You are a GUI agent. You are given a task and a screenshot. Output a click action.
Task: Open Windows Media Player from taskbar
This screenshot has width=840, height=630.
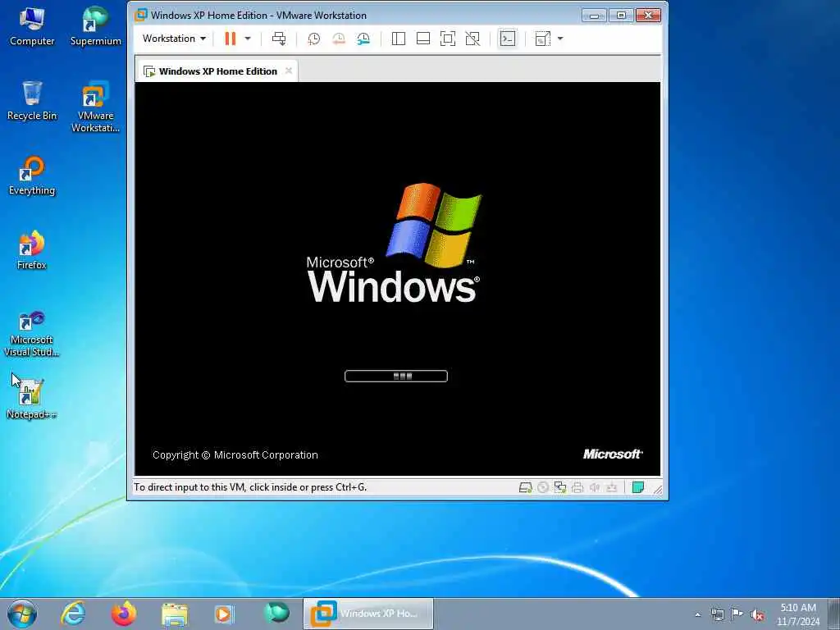coord(224,614)
